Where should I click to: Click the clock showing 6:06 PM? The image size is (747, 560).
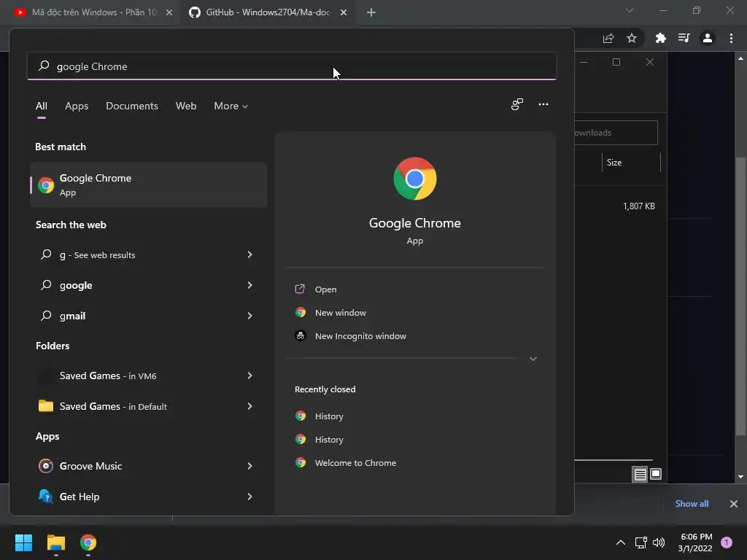tap(696, 537)
